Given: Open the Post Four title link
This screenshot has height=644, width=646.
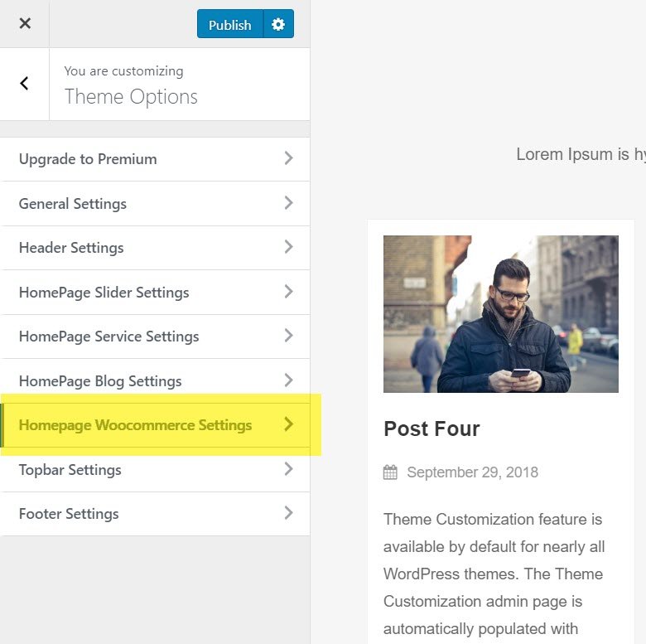Looking at the screenshot, I should 431,429.
